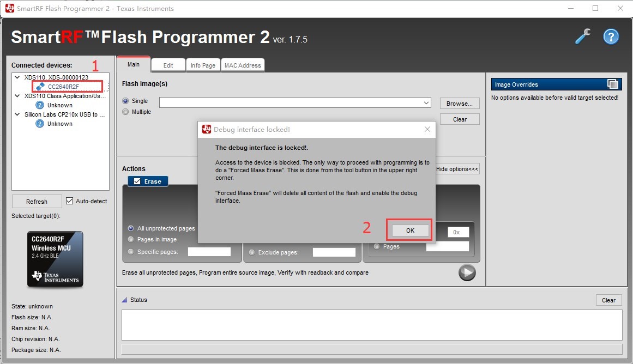Open the Info Page tab
The height and width of the screenshot is (364, 633).
(x=203, y=65)
